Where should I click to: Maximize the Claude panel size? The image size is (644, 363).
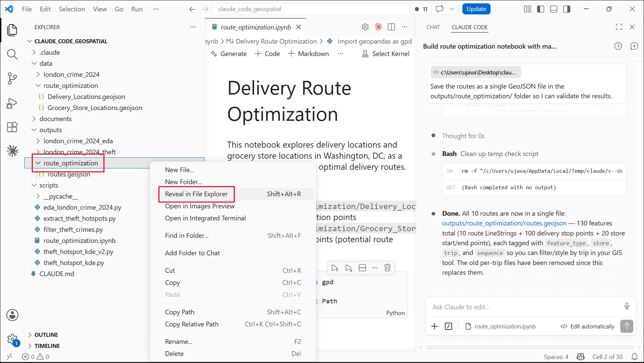click(619, 27)
